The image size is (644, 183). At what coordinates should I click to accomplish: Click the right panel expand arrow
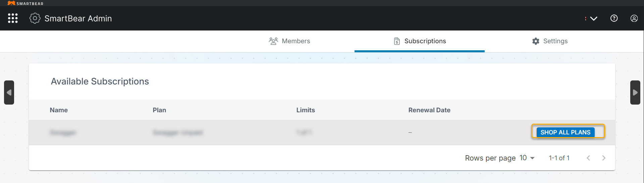[635, 93]
